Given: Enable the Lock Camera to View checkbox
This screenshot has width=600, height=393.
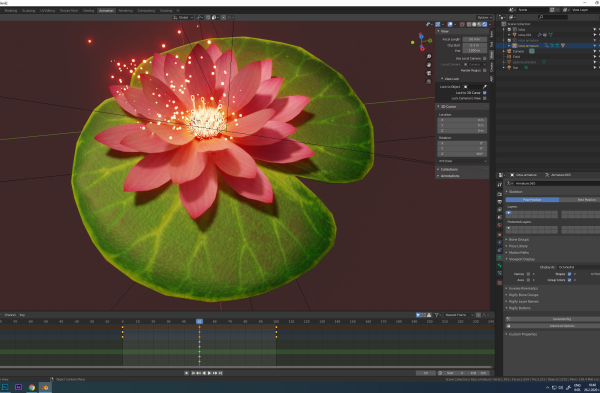Looking at the screenshot, I should (484, 98).
